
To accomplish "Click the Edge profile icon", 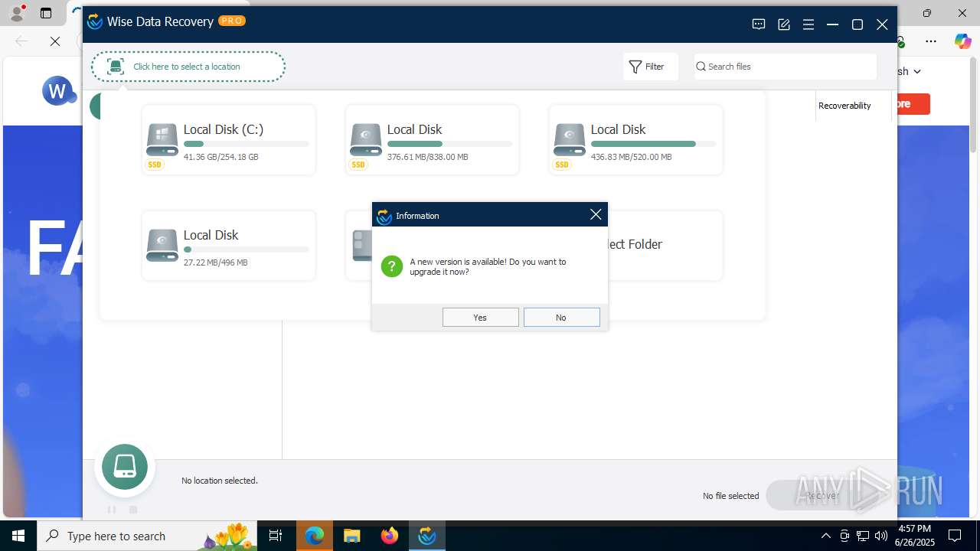I will (x=16, y=13).
